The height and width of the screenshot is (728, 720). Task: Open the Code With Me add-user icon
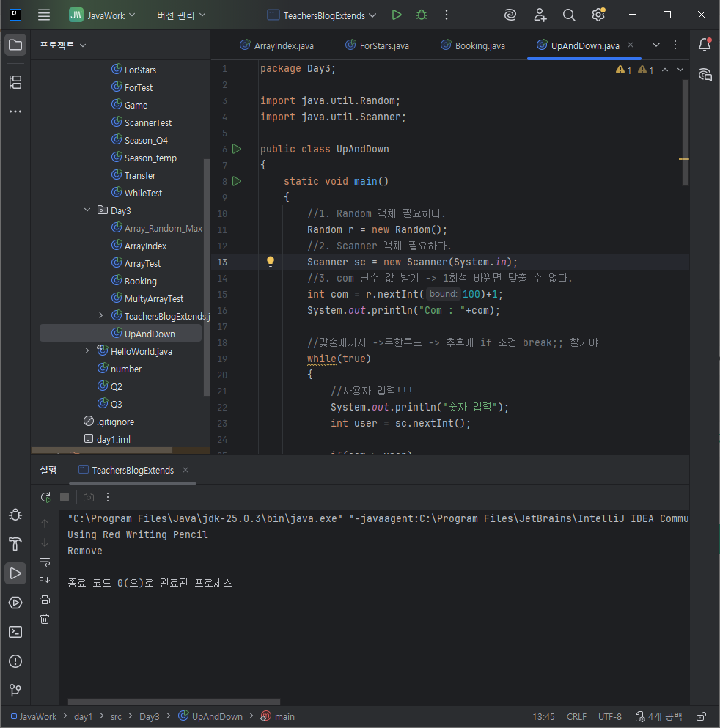[540, 15]
